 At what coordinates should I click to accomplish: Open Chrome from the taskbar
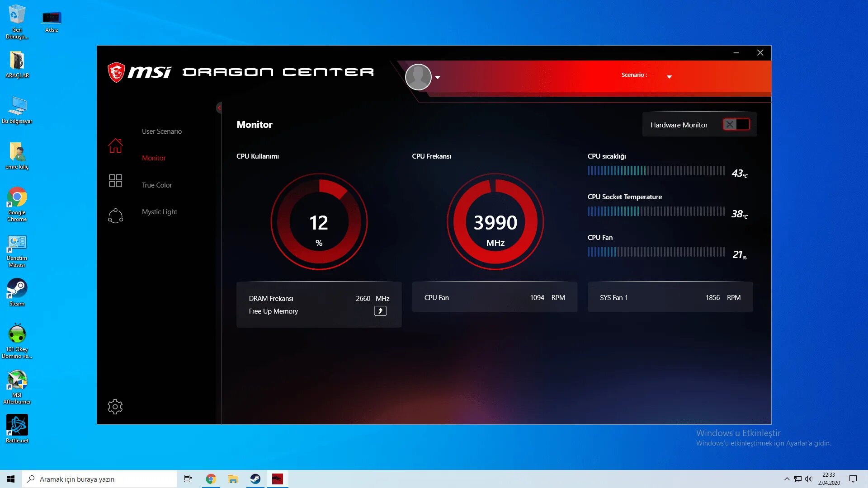[211, 479]
